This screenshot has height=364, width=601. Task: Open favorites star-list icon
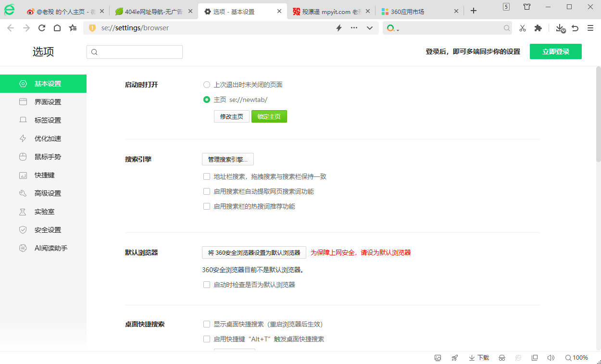(73, 28)
